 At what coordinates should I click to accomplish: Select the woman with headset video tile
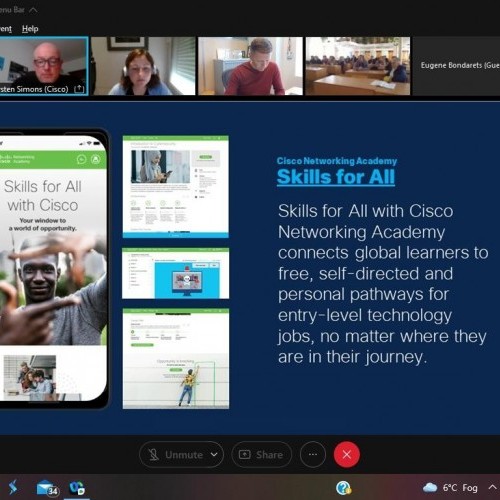[143, 66]
